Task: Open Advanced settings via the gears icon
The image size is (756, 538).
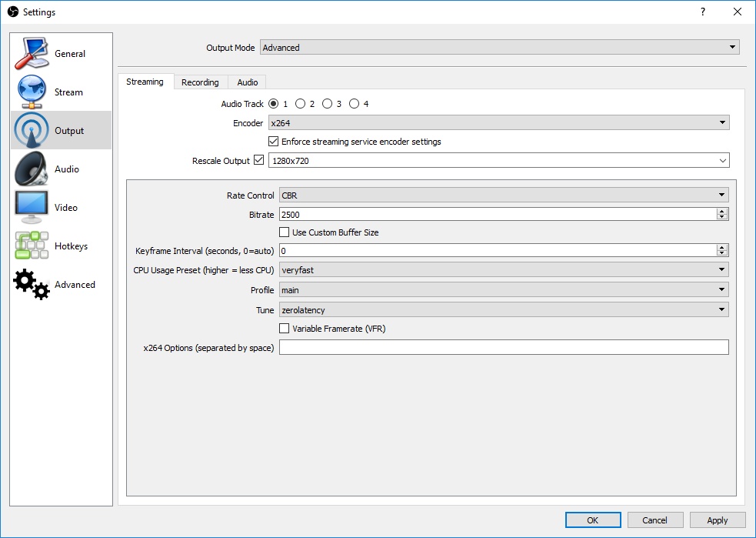Action: [x=32, y=284]
